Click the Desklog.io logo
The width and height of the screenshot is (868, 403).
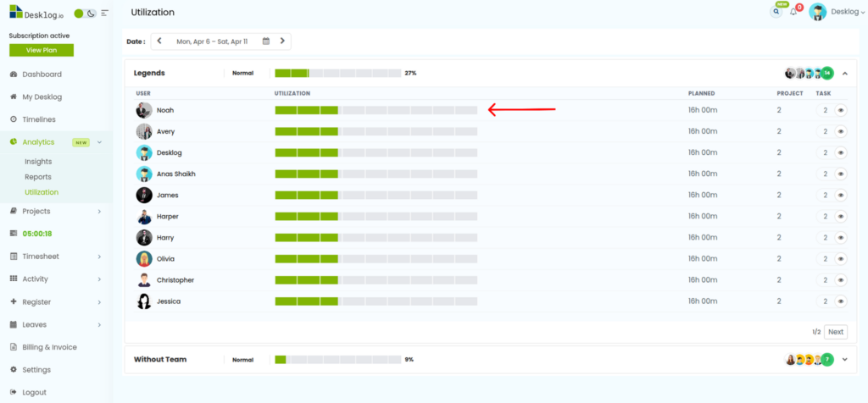(x=36, y=13)
